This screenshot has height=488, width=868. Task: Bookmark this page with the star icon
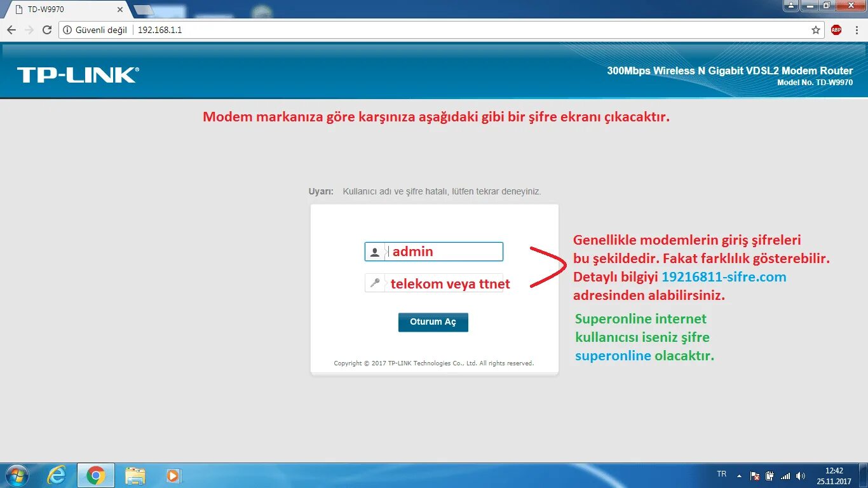pyautogui.click(x=816, y=30)
